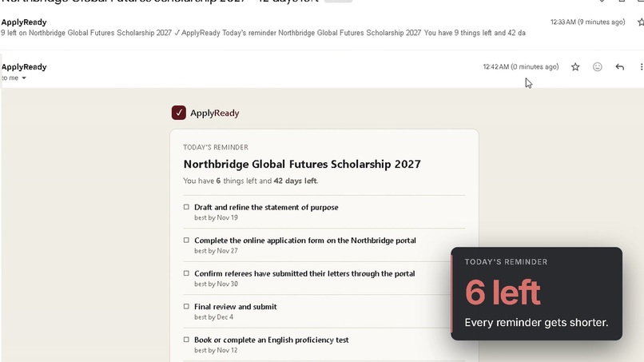Open more options for the 12:42 message
The height and width of the screenshot is (362, 644).
pyautogui.click(x=641, y=67)
